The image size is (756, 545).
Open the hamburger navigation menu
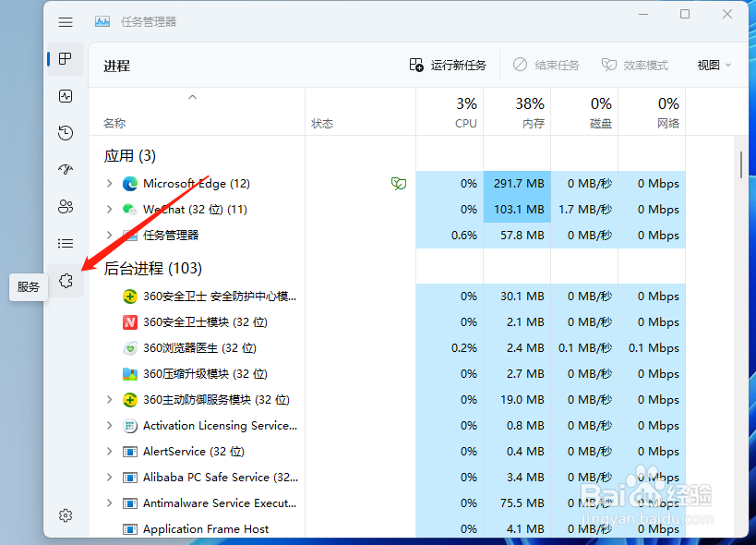[66, 21]
